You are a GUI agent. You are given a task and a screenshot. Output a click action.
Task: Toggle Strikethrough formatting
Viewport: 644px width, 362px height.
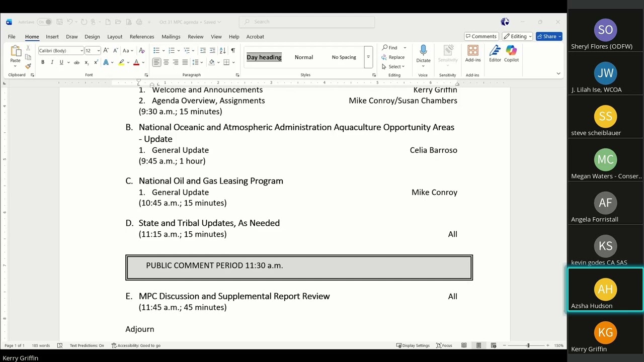[76, 62]
